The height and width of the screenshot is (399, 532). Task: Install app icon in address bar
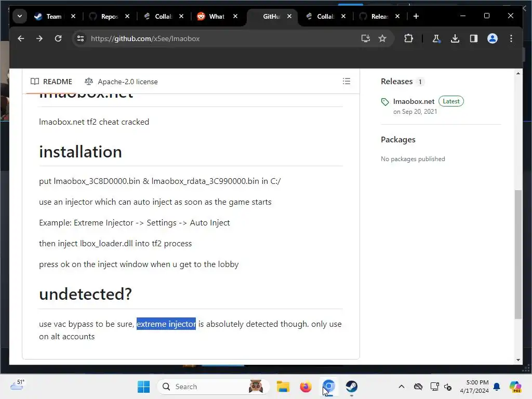pyautogui.click(x=365, y=38)
